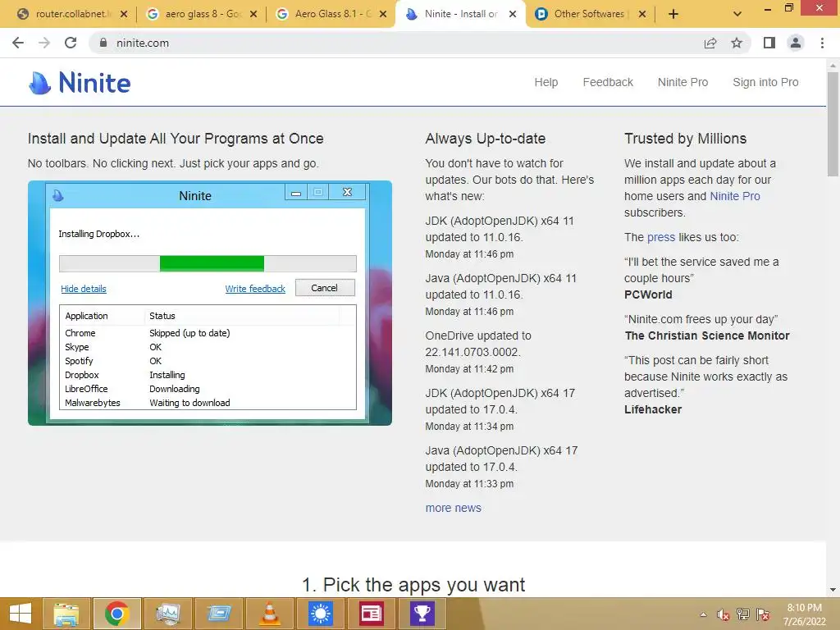Open the blue sun icon taskbar app

(321, 614)
